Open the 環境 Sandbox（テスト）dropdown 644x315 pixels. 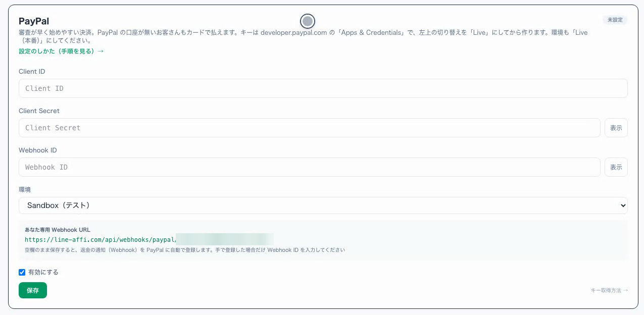[323, 205]
